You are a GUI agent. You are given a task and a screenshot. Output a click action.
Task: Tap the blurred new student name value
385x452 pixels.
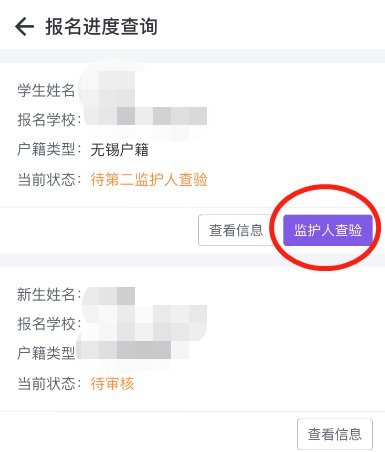109,296
